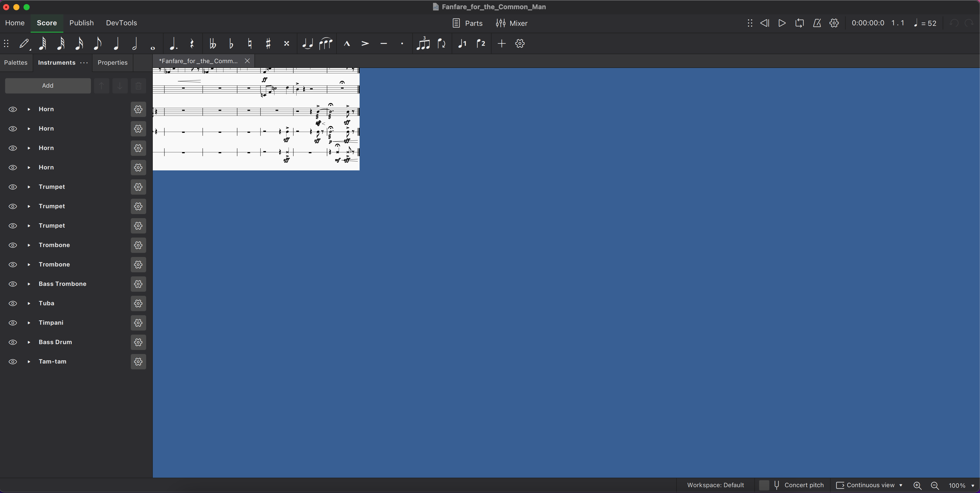Screen dimensions: 980x493
Task: Expand the Bass Trombone instrument
Action: [29, 284]
